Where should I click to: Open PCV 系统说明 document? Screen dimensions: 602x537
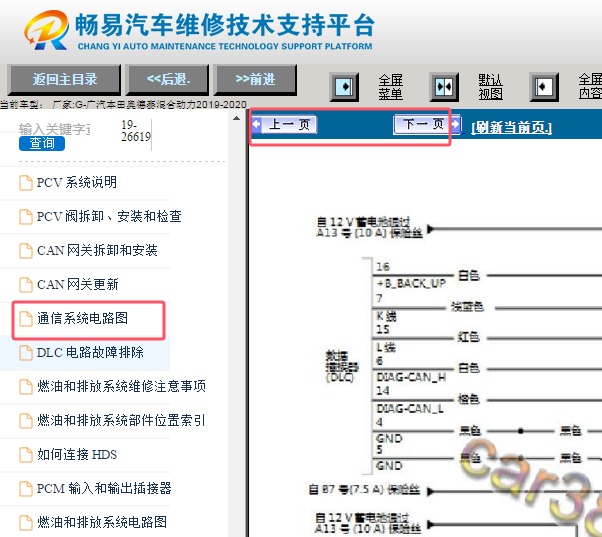pos(76,182)
